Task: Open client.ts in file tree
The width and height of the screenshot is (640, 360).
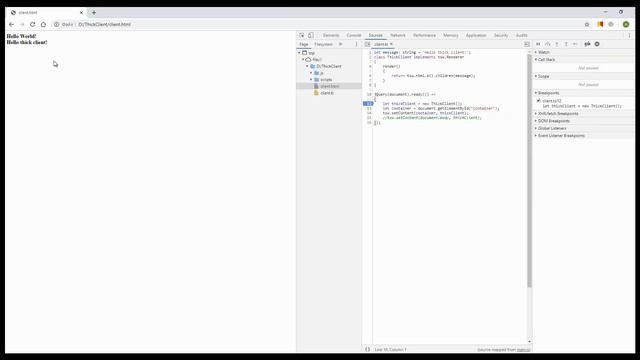Action: point(327,93)
